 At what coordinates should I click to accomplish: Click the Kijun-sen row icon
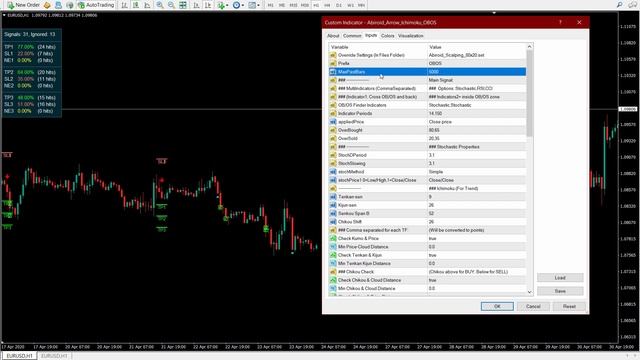pyautogui.click(x=333, y=205)
